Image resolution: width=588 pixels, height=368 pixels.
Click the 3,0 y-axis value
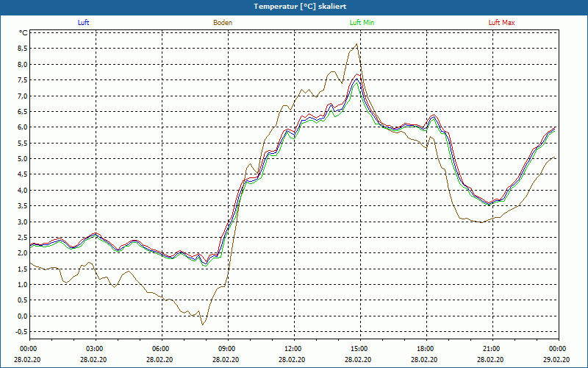pos(23,222)
